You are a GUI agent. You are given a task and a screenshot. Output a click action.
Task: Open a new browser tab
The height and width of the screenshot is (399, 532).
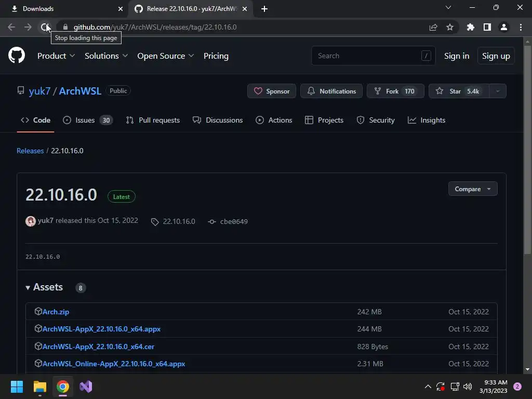264,9
